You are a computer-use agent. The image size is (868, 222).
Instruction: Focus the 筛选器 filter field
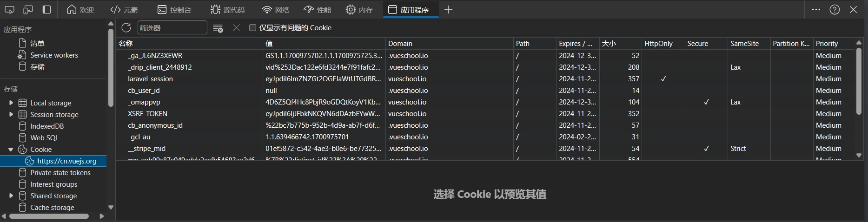coord(172,28)
